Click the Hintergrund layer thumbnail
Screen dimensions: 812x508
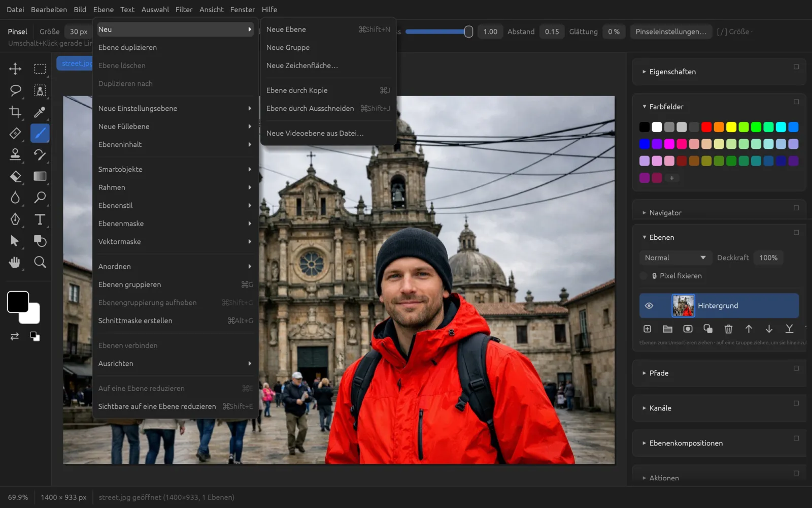click(683, 306)
